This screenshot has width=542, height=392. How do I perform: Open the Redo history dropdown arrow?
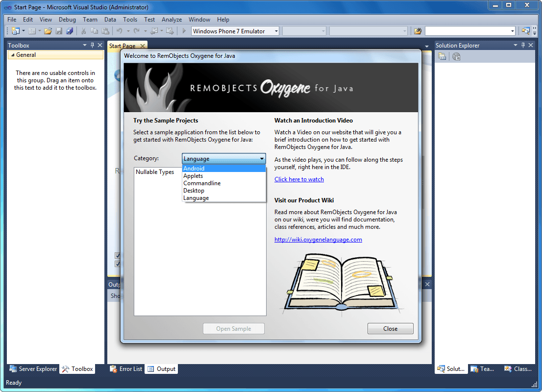pos(146,31)
